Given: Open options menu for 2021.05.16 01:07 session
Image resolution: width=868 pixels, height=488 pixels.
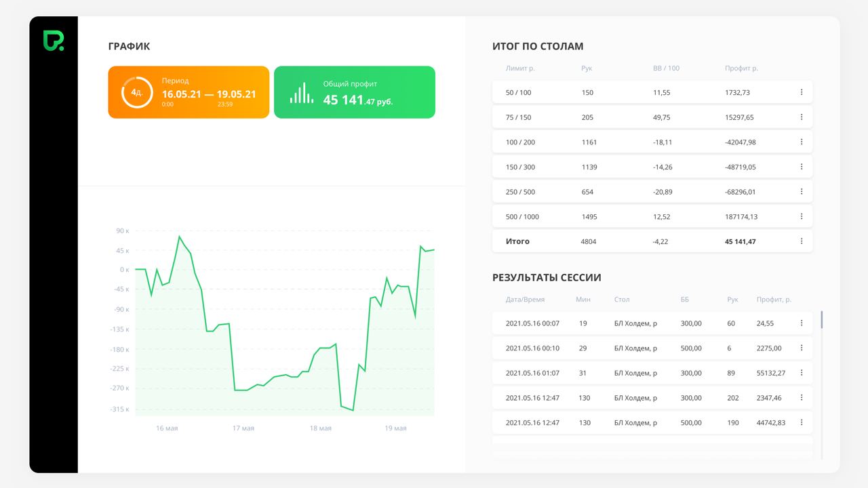Looking at the screenshot, I should [x=802, y=373].
